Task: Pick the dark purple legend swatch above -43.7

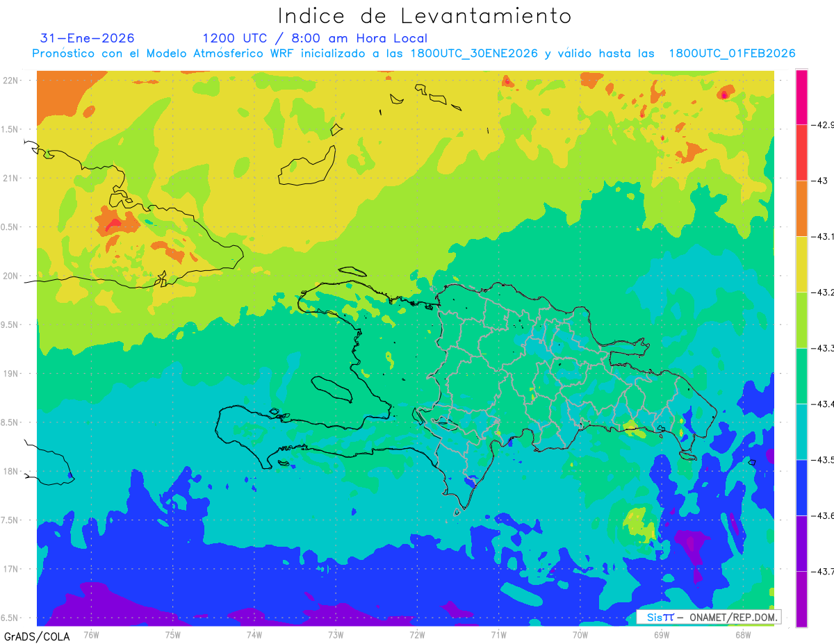Action: coord(801,543)
